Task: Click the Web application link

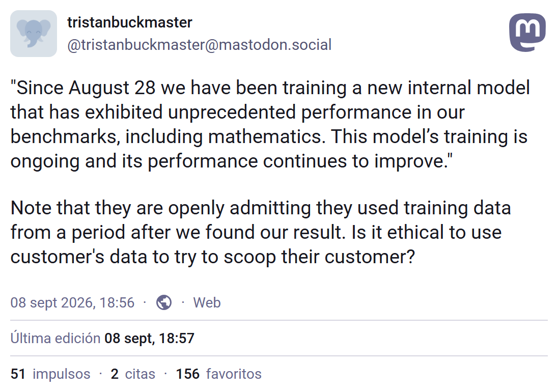Action: tap(207, 303)
